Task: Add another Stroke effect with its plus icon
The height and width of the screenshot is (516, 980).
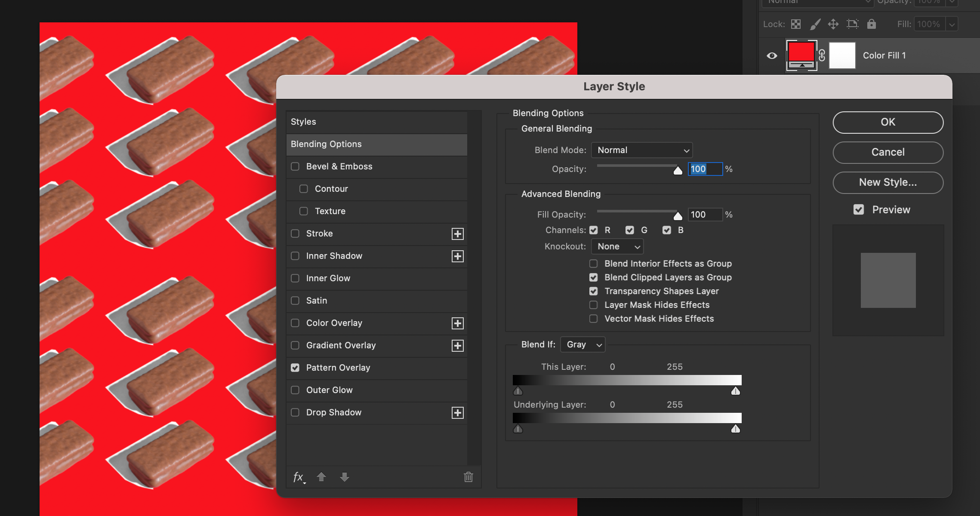Action: pyautogui.click(x=458, y=233)
